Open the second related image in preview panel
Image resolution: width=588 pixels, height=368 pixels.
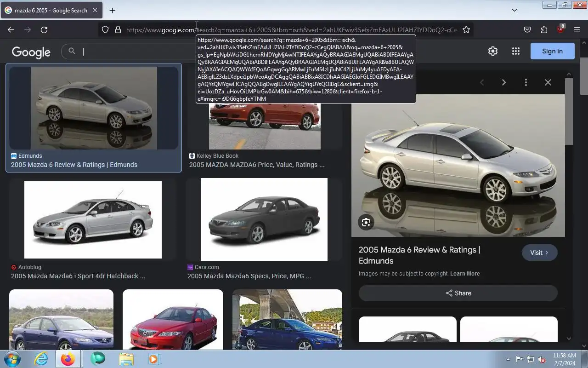(x=509, y=329)
